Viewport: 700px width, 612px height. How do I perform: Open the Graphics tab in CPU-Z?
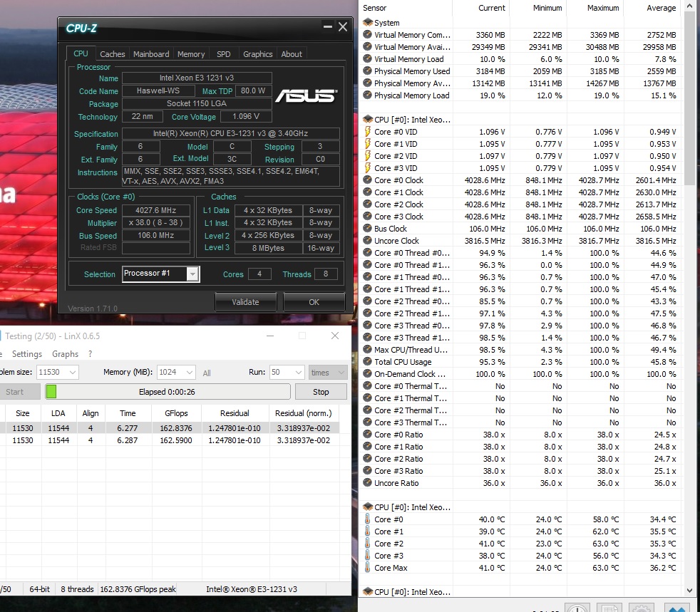[257, 54]
